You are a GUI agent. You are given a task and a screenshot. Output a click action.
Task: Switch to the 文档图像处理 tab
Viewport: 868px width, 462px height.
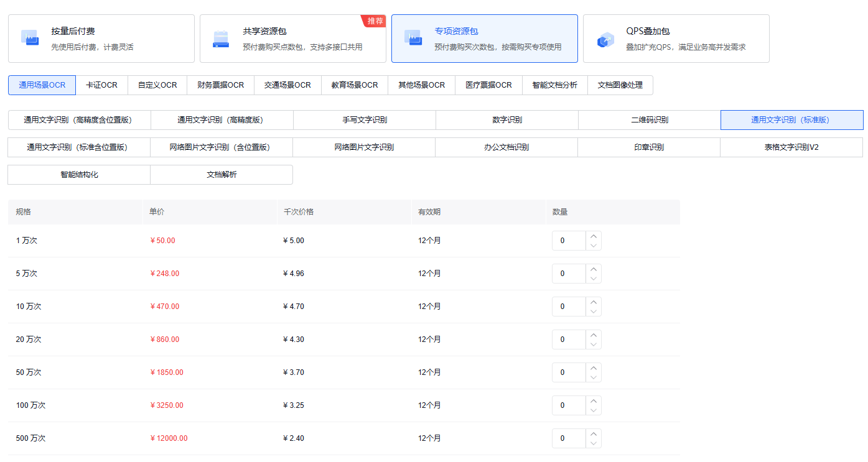tap(620, 85)
